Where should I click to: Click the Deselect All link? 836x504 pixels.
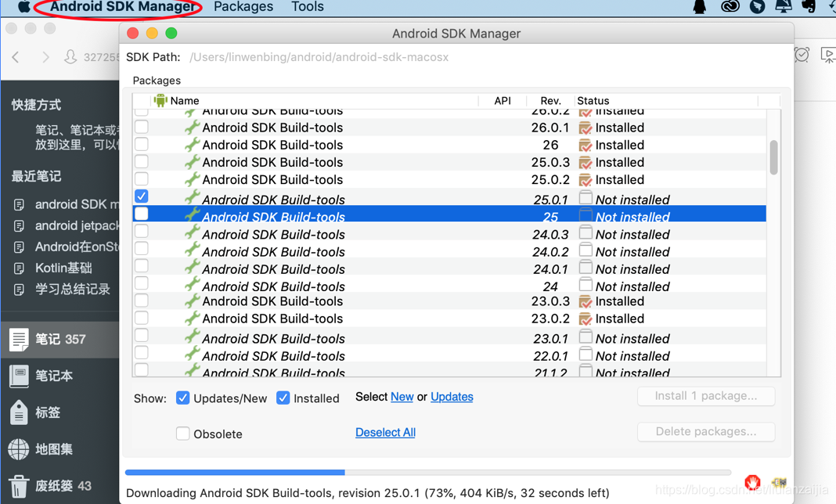pos(385,432)
